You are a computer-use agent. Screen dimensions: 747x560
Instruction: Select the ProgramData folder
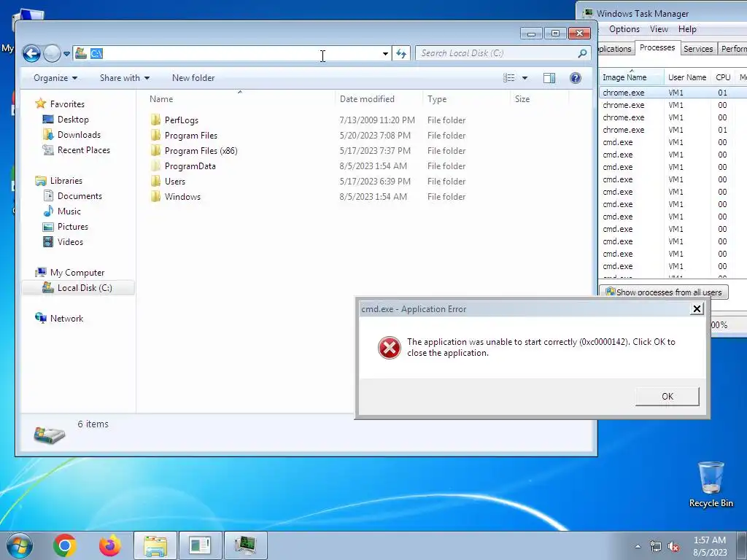click(x=190, y=166)
